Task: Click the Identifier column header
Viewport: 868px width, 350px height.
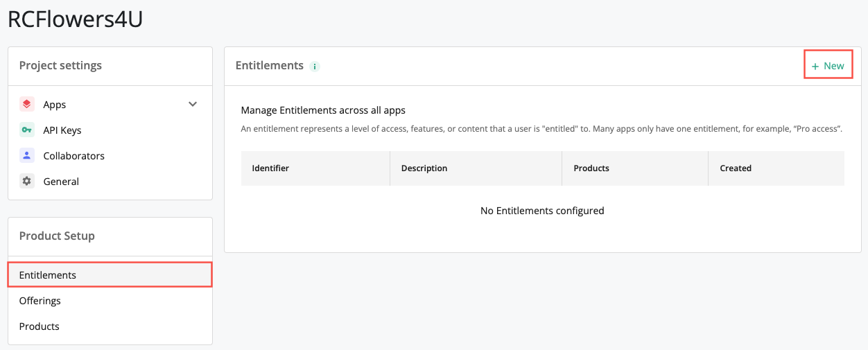Action: tap(270, 168)
